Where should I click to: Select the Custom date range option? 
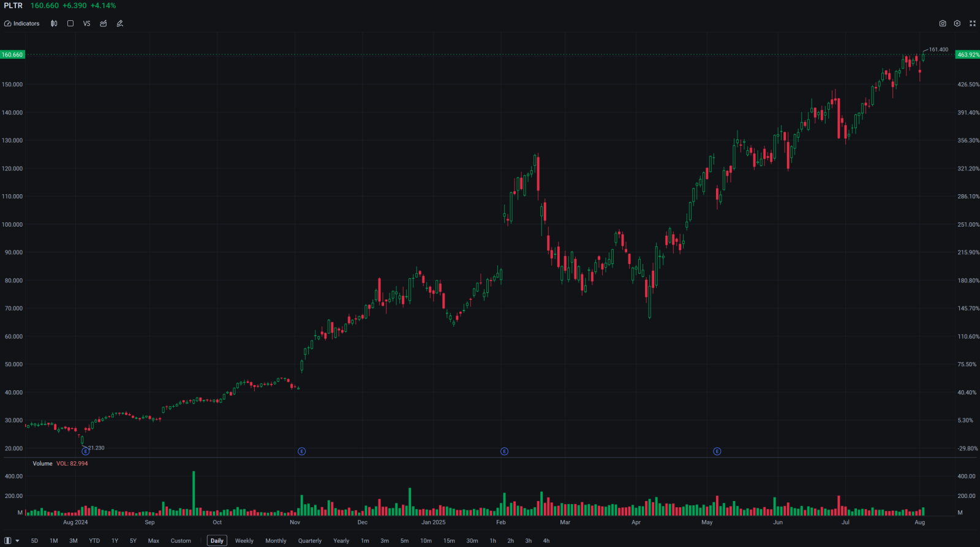(x=181, y=541)
